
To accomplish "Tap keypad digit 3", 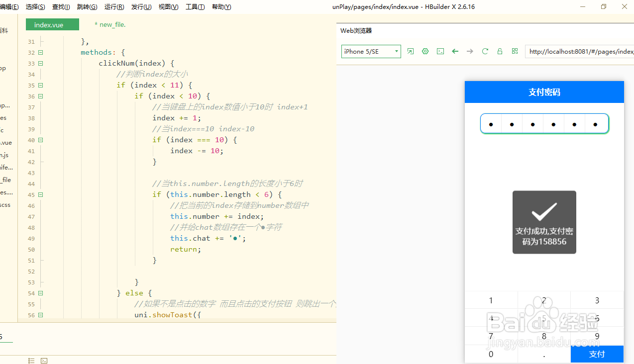I will pyautogui.click(x=597, y=300).
